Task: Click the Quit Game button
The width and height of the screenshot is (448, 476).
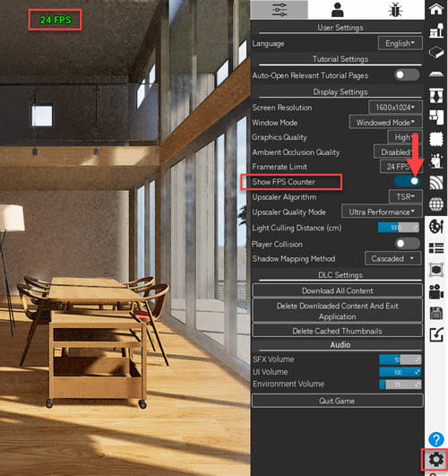Action: pyautogui.click(x=337, y=401)
